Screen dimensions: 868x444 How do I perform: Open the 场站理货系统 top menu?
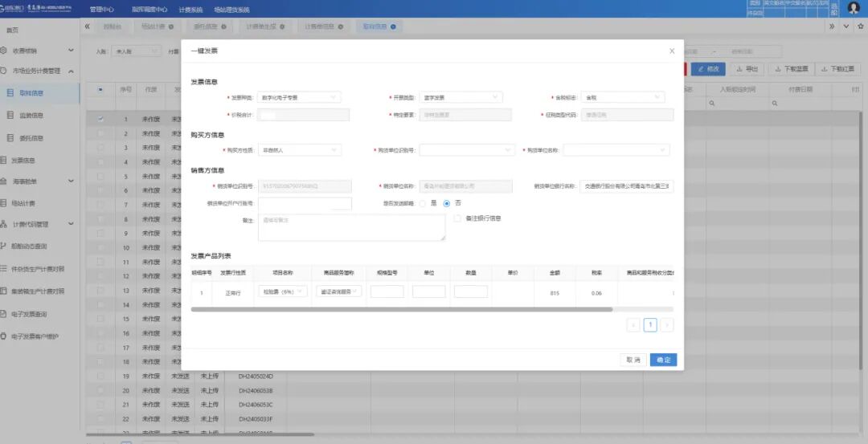231,10
